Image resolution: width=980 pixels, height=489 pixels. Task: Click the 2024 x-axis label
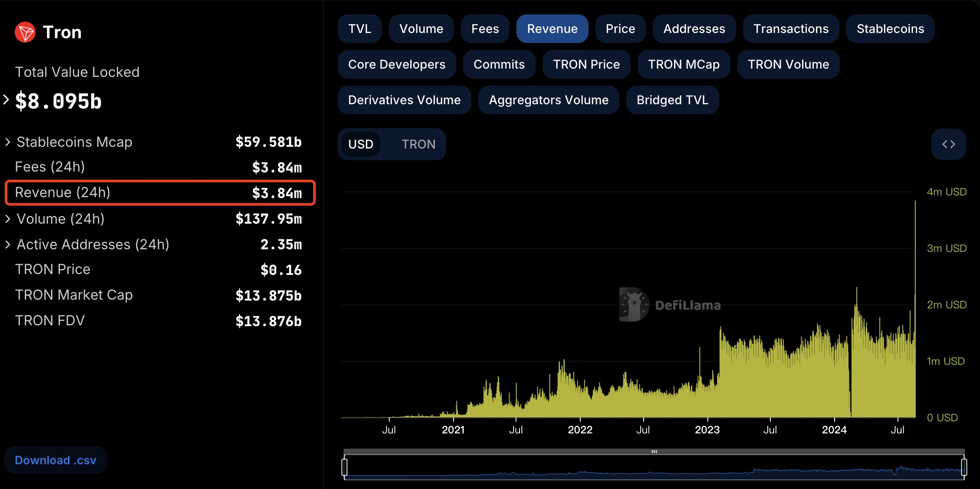point(834,430)
